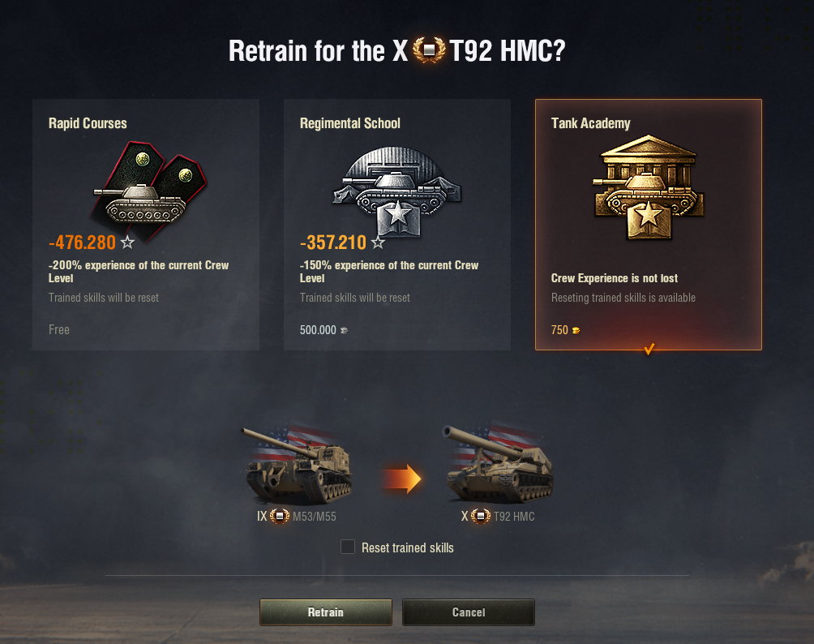Enable the Reset trained skills checkbox

[x=348, y=547]
